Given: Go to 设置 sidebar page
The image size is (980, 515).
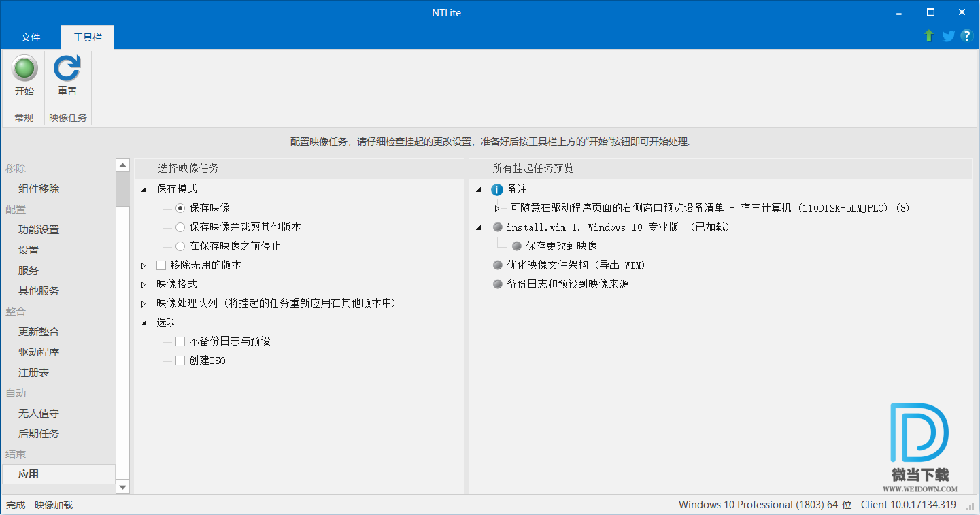Looking at the screenshot, I should point(29,250).
